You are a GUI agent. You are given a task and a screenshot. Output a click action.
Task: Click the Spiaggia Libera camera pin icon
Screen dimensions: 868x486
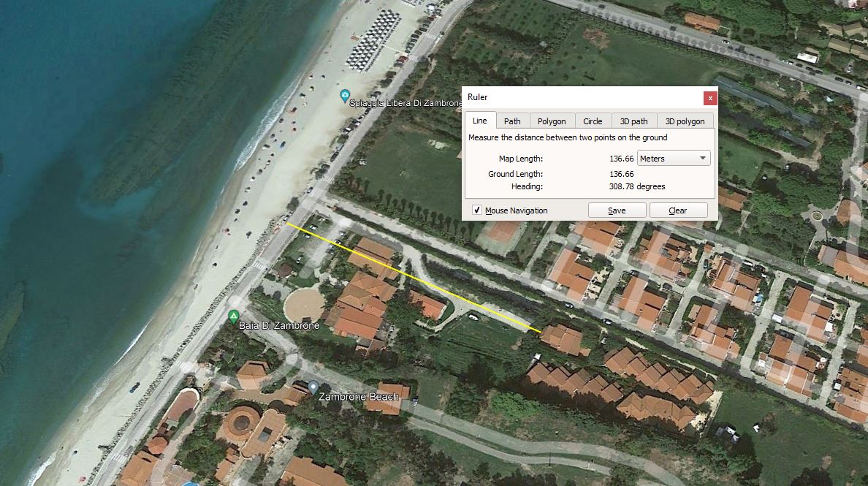(x=345, y=96)
